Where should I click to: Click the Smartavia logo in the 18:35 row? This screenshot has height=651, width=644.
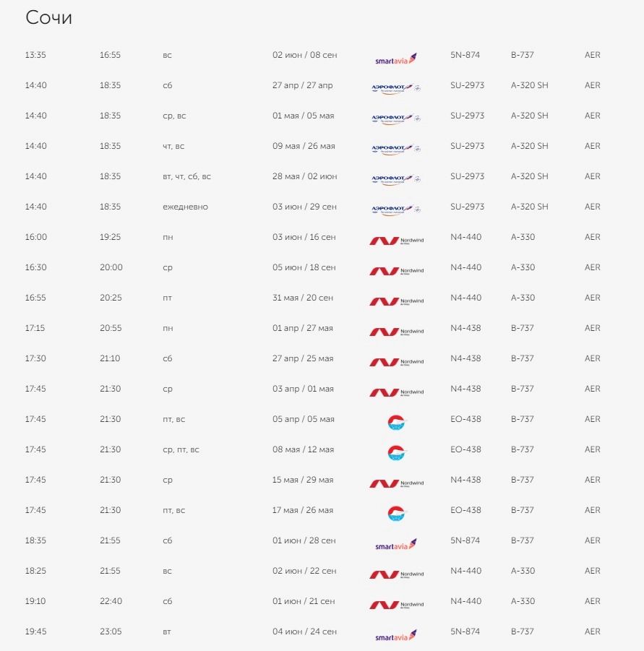click(x=396, y=543)
